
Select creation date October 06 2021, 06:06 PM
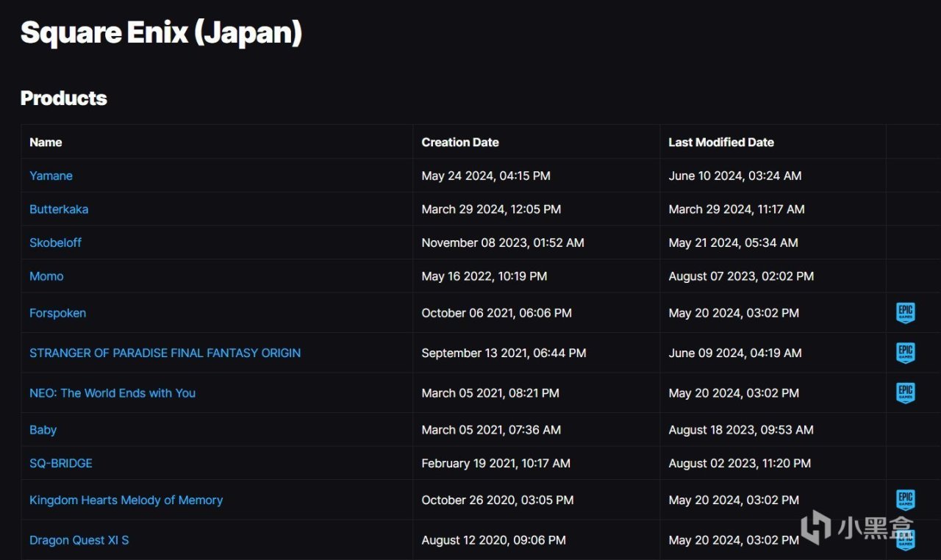(x=496, y=313)
